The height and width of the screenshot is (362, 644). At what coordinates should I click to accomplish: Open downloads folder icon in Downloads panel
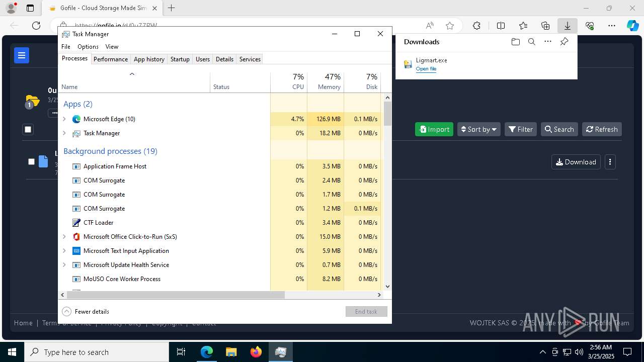pyautogui.click(x=515, y=42)
